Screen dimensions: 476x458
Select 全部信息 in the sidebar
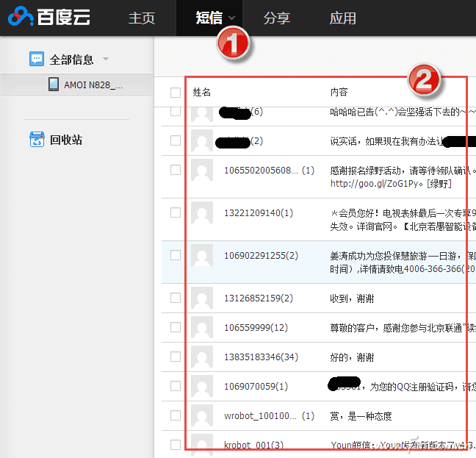point(71,60)
